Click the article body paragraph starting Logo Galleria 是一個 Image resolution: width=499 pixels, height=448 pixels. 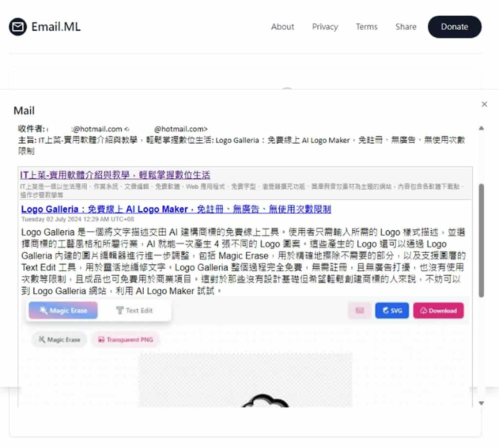click(x=244, y=261)
